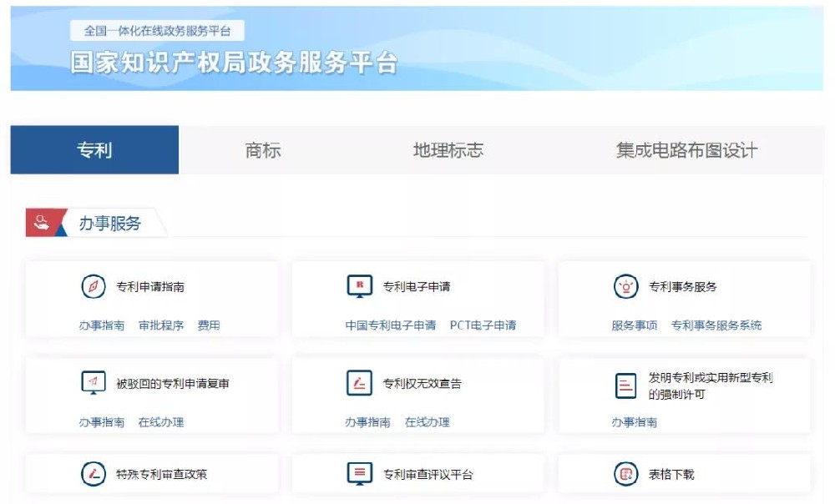Select the 专利 tab
Image resolution: width=835 pixels, height=504 pixels.
coord(94,150)
